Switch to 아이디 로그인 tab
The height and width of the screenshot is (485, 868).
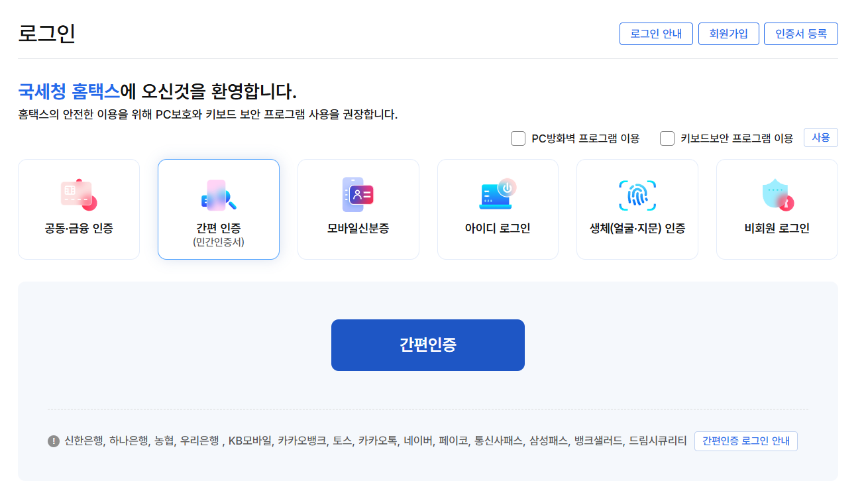pyautogui.click(x=498, y=209)
